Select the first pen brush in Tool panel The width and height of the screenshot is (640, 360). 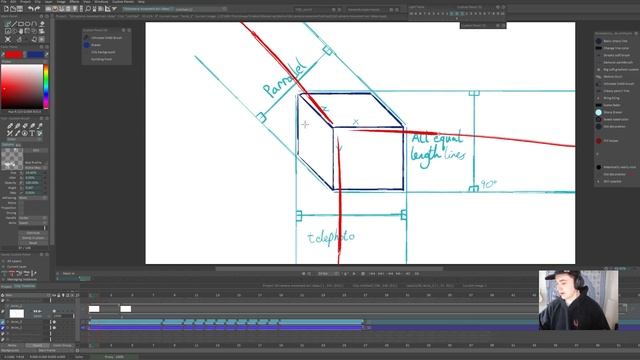click(x=10, y=126)
